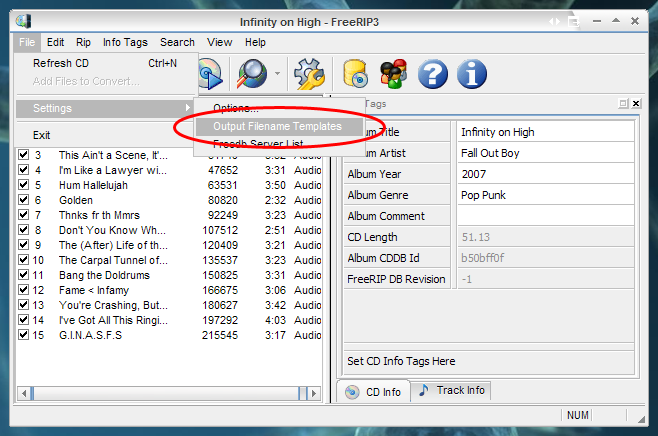Switch to the CD Info tab
658x436 pixels.
(373, 392)
